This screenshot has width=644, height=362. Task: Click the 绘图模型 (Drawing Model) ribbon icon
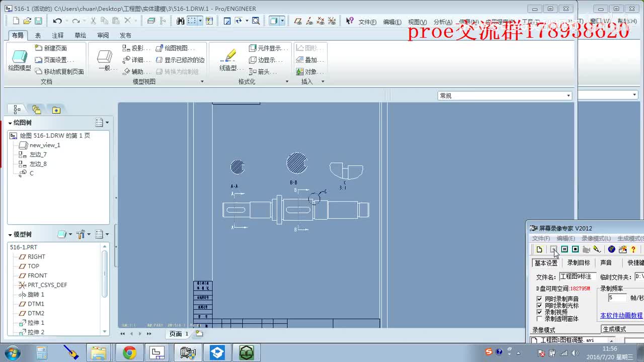coord(20,60)
